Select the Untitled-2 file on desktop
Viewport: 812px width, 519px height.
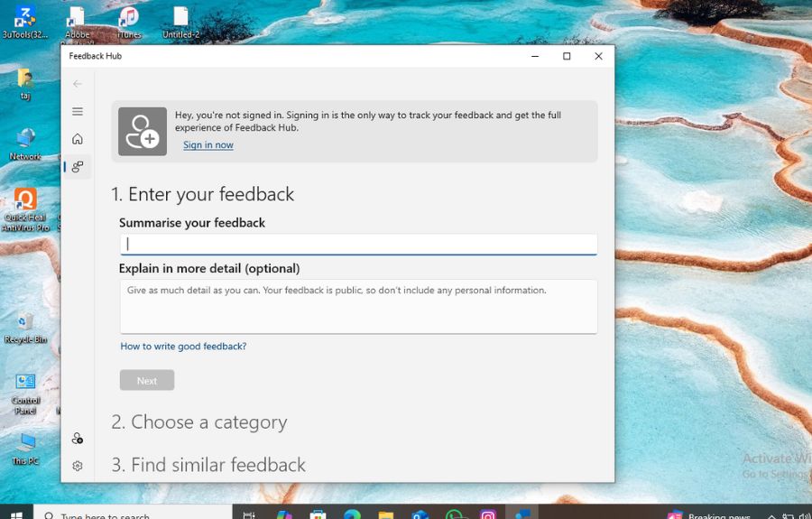pos(180,23)
